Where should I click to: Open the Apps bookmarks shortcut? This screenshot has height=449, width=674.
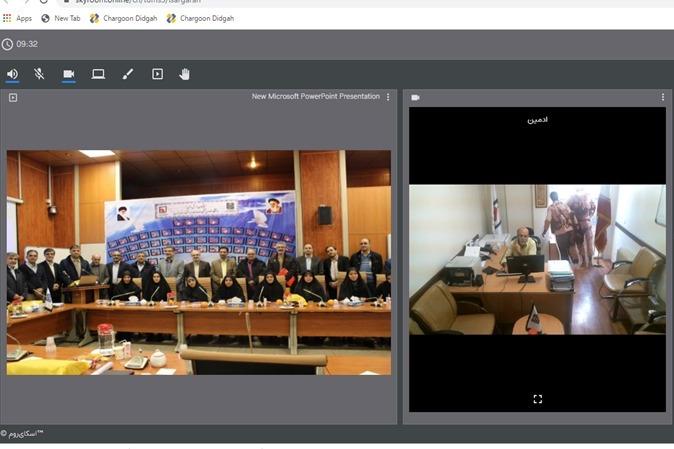18,18
